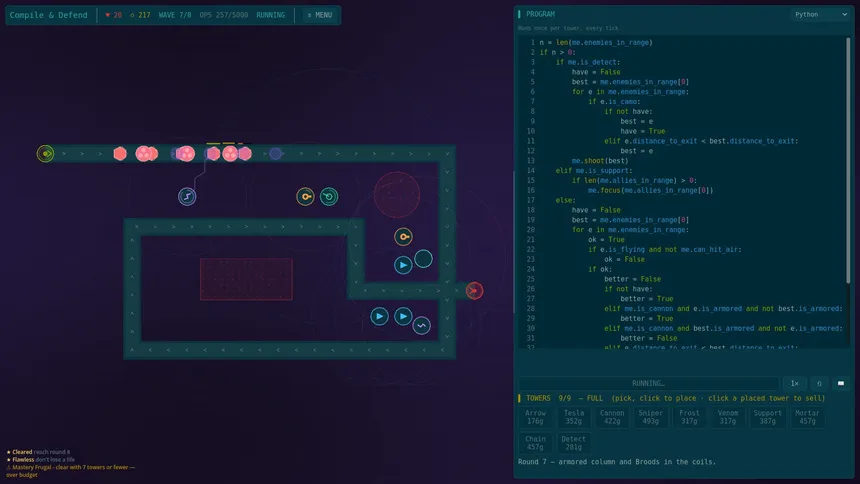
Task: Pick the Frost 317g tower
Action: click(689, 417)
